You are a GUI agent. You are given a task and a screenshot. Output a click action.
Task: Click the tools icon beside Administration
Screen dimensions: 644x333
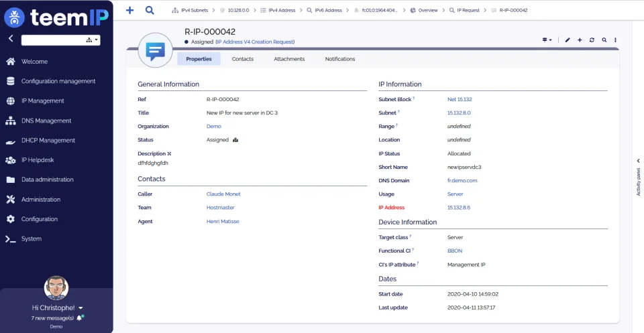[x=11, y=199]
